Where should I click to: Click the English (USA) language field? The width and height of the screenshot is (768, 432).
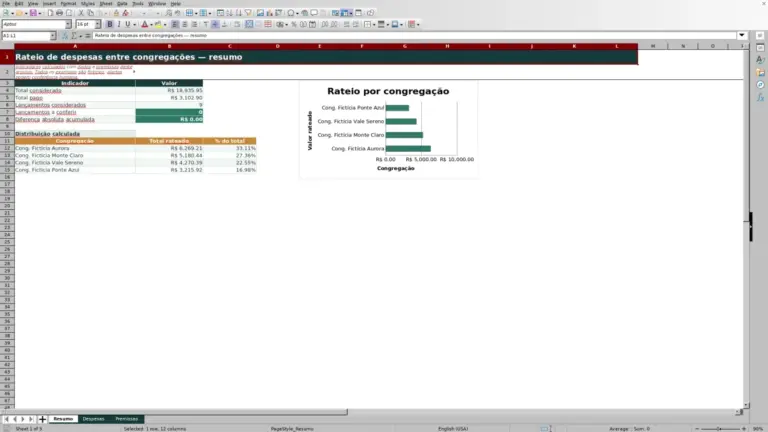(x=453, y=429)
